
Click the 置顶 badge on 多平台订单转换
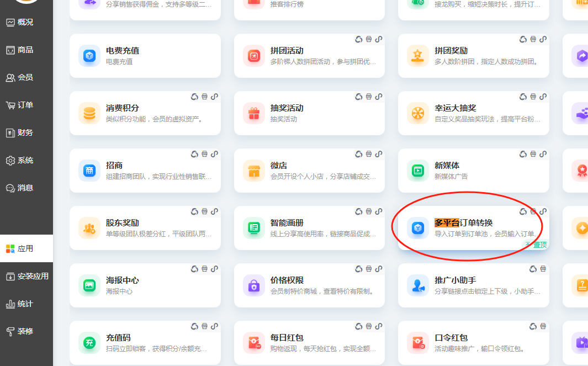pyautogui.click(x=535, y=245)
